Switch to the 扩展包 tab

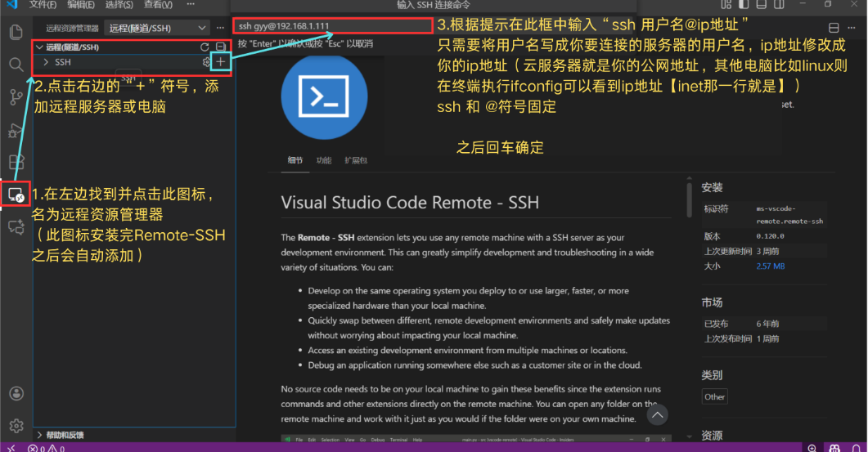pos(355,160)
